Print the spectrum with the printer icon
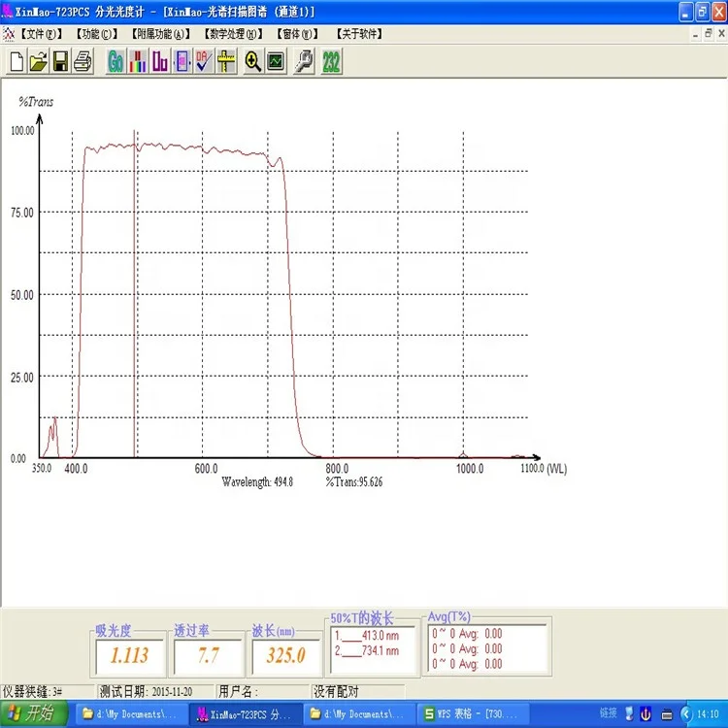The image size is (728, 728). [83, 62]
